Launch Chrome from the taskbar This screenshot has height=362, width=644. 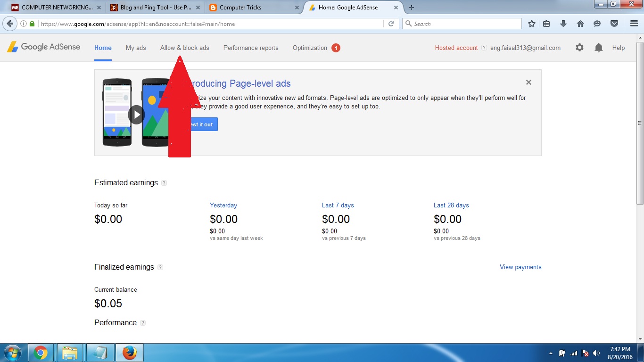pos(41,353)
